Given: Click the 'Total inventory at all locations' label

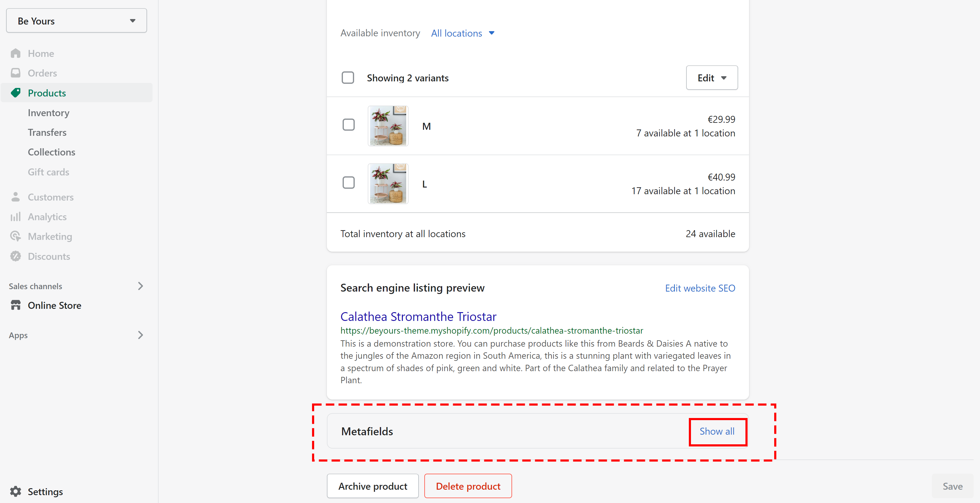Looking at the screenshot, I should click(403, 234).
